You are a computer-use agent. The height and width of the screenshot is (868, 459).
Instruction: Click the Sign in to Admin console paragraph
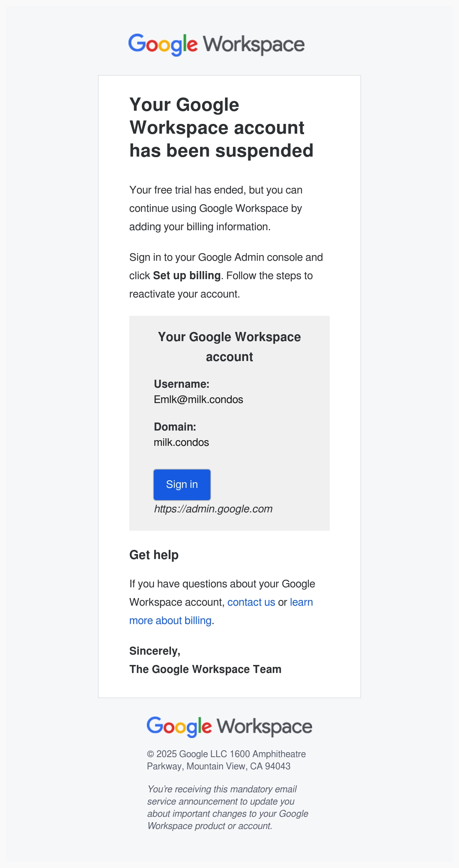[226, 276]
